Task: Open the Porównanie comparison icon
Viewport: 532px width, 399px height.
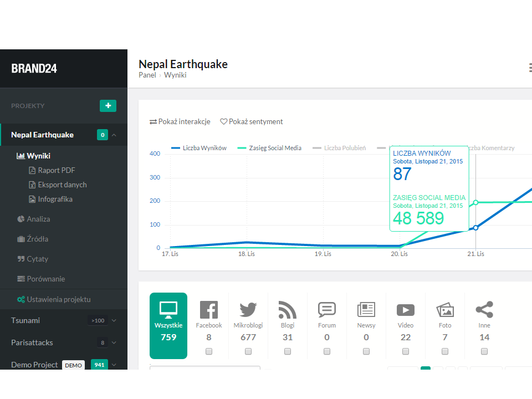Action: coord(21,279)
